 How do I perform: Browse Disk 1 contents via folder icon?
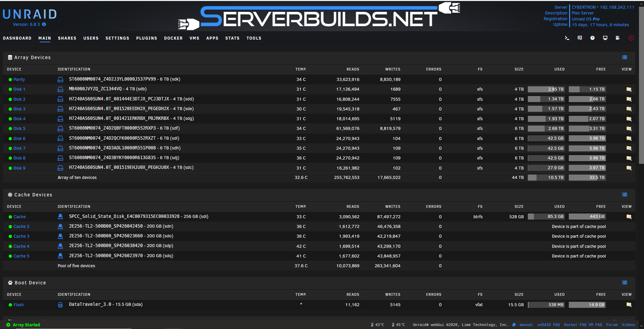click(629, 89)
